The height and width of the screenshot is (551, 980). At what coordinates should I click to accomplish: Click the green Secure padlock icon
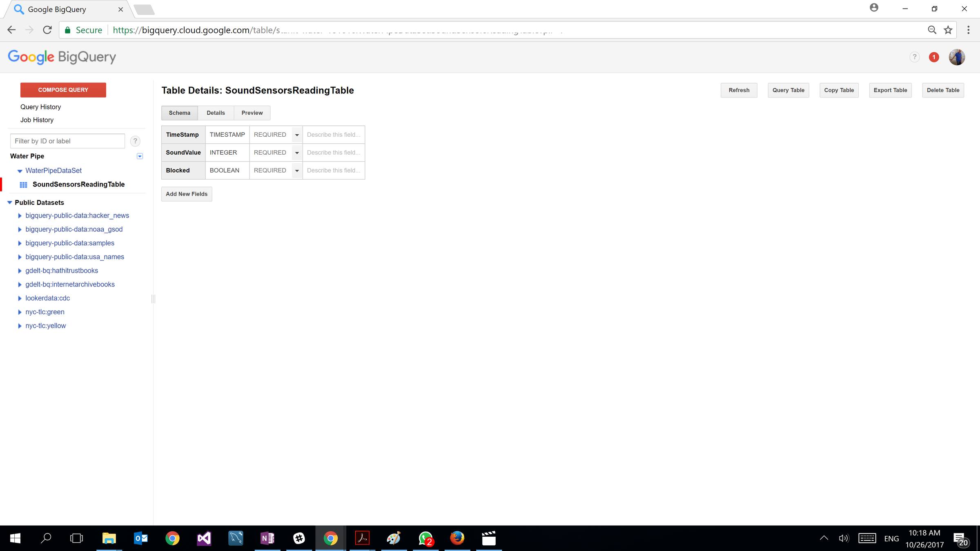coord(68,30)
